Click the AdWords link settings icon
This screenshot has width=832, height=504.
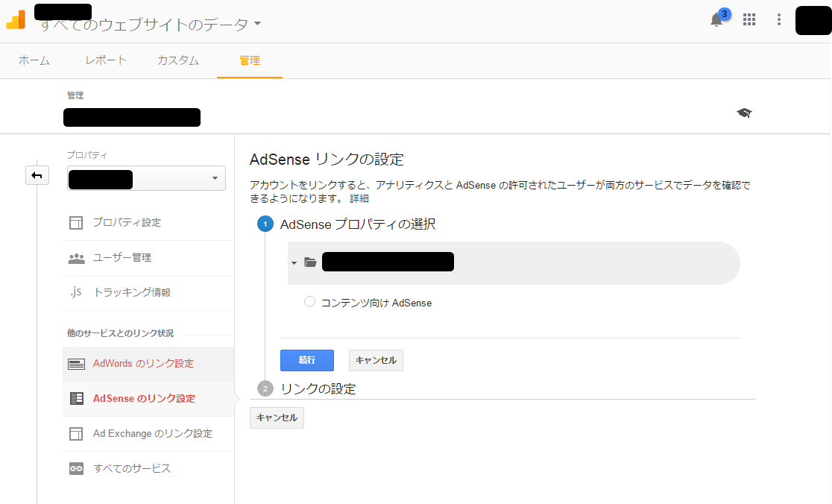(76, 365)
